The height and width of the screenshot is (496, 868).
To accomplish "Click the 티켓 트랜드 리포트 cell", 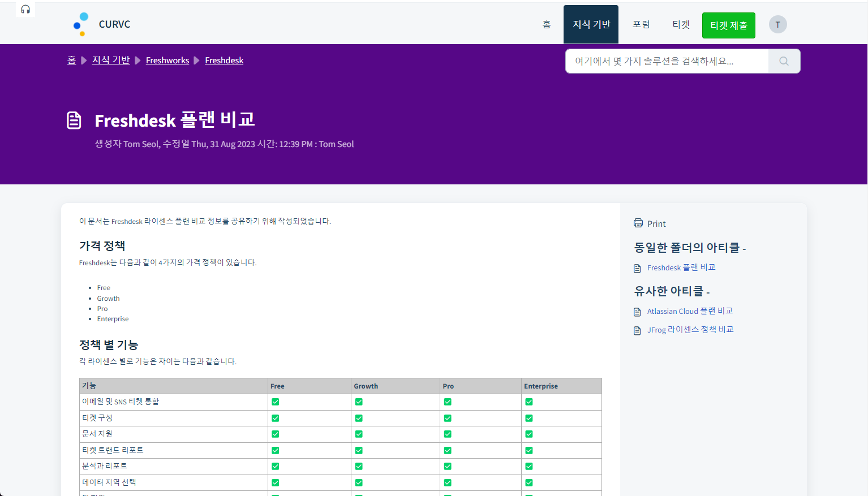I will point(174,450).
